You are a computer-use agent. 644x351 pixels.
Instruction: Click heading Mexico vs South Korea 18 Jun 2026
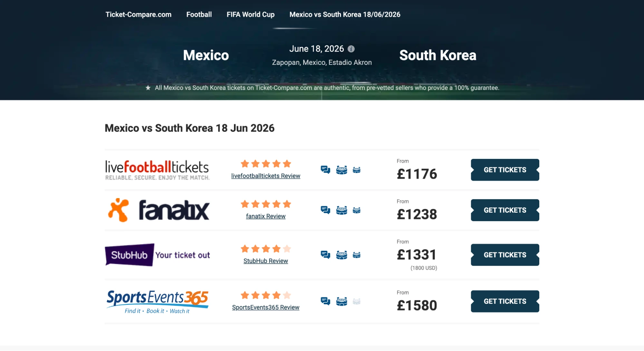(x=190, y=128)
